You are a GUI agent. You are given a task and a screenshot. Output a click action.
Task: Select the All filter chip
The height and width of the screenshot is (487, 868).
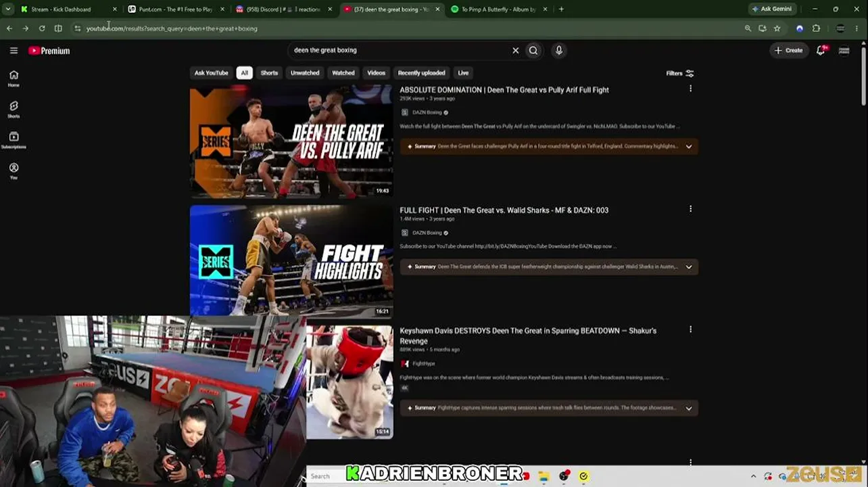click(x=244, y=73)
